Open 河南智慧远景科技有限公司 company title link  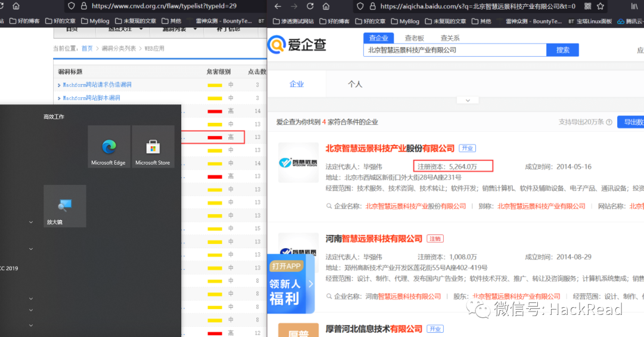(374, 239)
